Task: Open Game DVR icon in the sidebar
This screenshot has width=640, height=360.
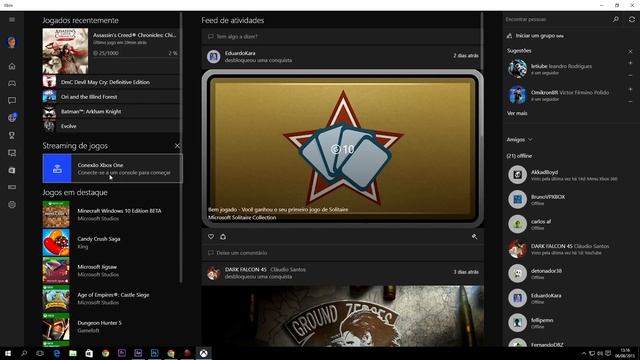Action: pos(12,153)
